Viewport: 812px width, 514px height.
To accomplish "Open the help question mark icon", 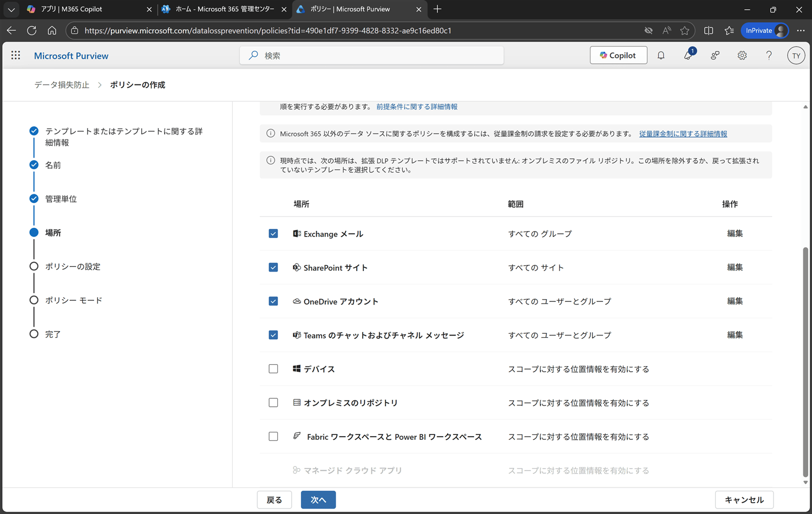I will [769, 55].
